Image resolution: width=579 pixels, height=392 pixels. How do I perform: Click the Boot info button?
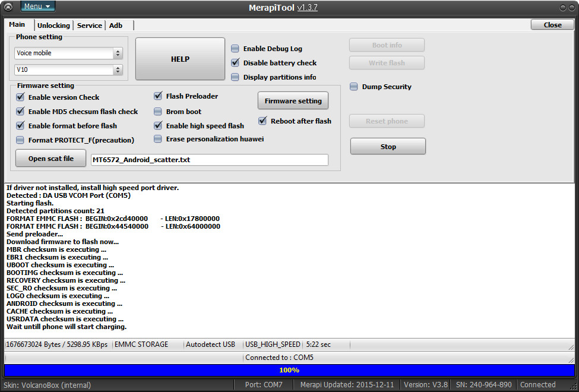click(387, 45)
